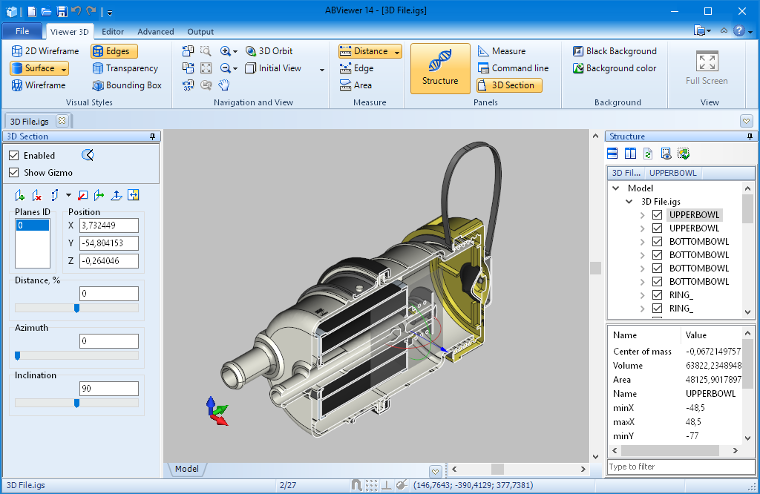Click the Position X input field
This screenshot has height=494, width=760.
pos(108,225)
